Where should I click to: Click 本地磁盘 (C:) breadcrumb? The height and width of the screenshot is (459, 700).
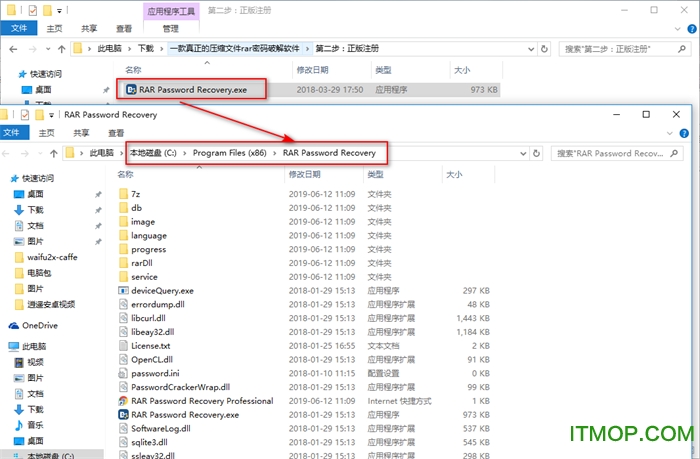153,153
